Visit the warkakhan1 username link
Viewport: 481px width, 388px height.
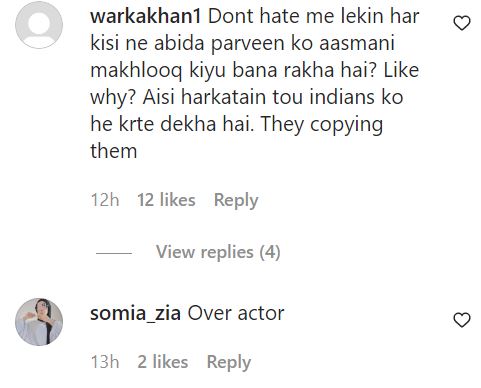146,16
